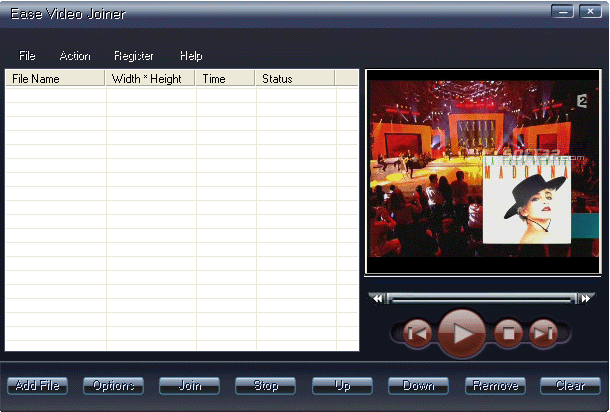Click the Add File button
The image size is (610, 412).
(x=37, y=386)
